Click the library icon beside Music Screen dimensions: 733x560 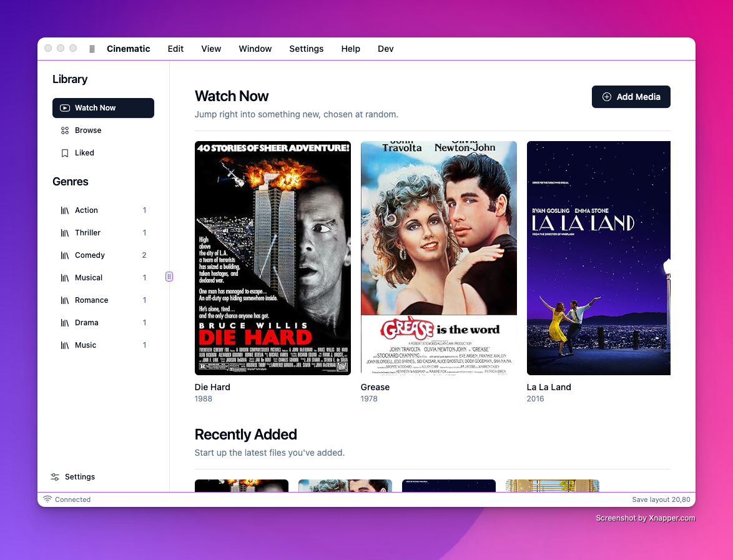[x=65, y=345]
